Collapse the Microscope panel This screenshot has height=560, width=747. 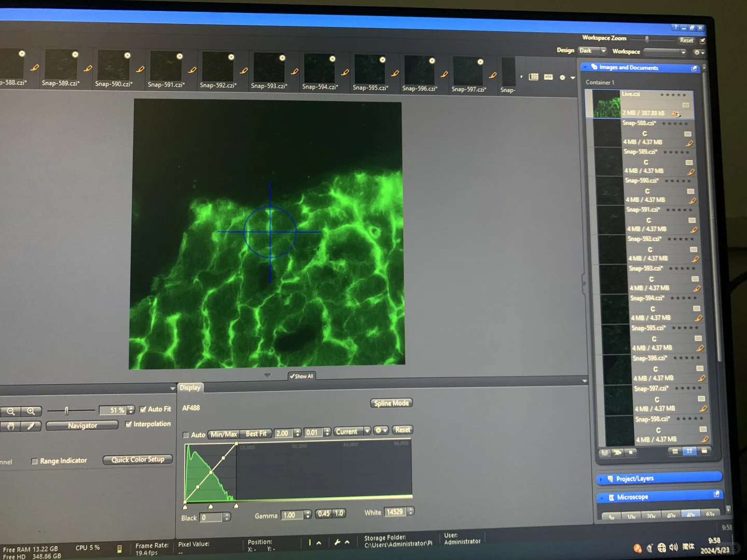point(601,498)
